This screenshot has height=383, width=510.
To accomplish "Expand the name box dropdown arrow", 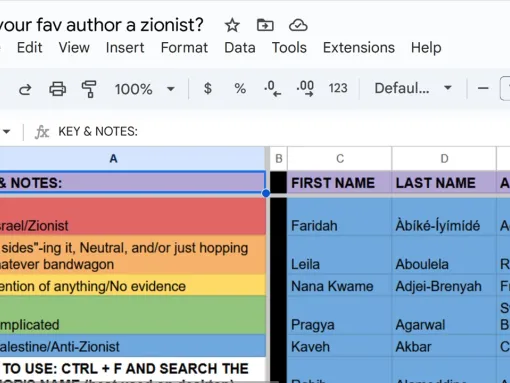I will [x=7, y=132].
